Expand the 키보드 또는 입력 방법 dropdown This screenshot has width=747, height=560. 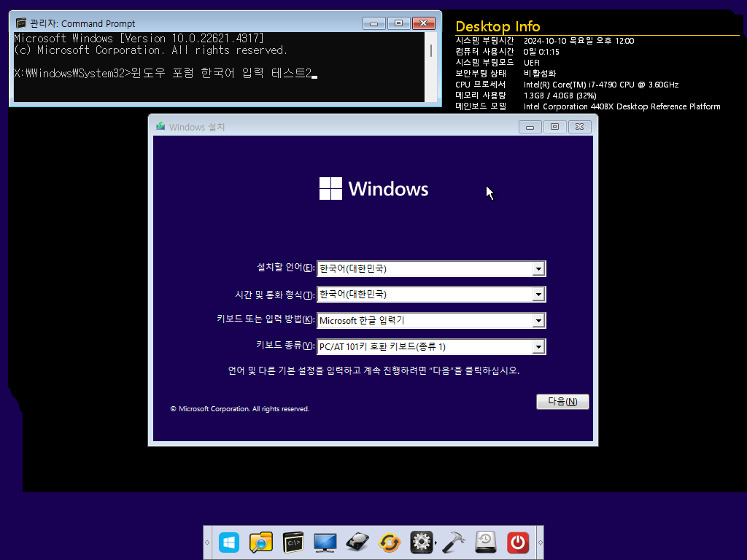coord(538,321)
